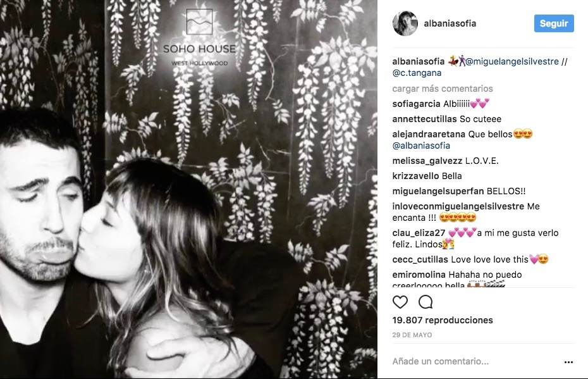This screenshot has height=379, width=588.
Task: Play the Soho House video post
Action: pos(188,189)
